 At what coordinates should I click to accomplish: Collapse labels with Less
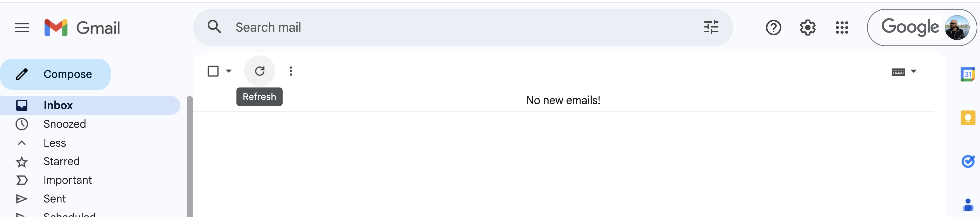[54, 143]
